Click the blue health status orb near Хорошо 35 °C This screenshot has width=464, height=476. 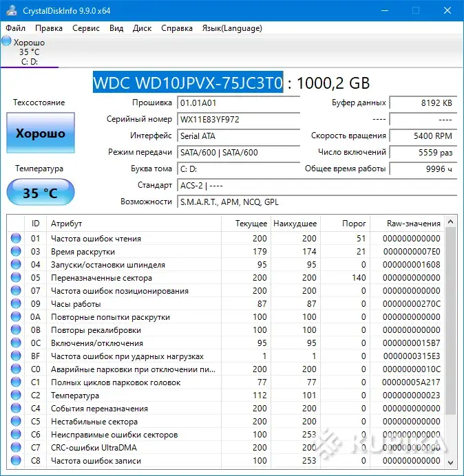coord(6,41)
